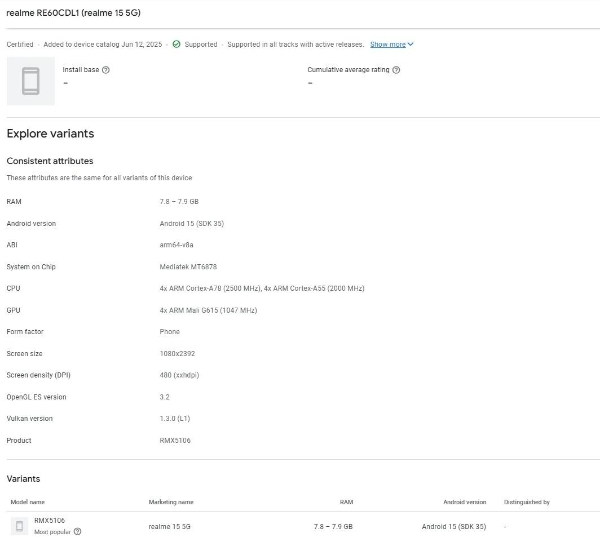Image resolution: width=600 pixels, height=542 pixels.
Task: Click the 1080x2392 screen size value
Action: pyautogui.click(x=177, y=354)
